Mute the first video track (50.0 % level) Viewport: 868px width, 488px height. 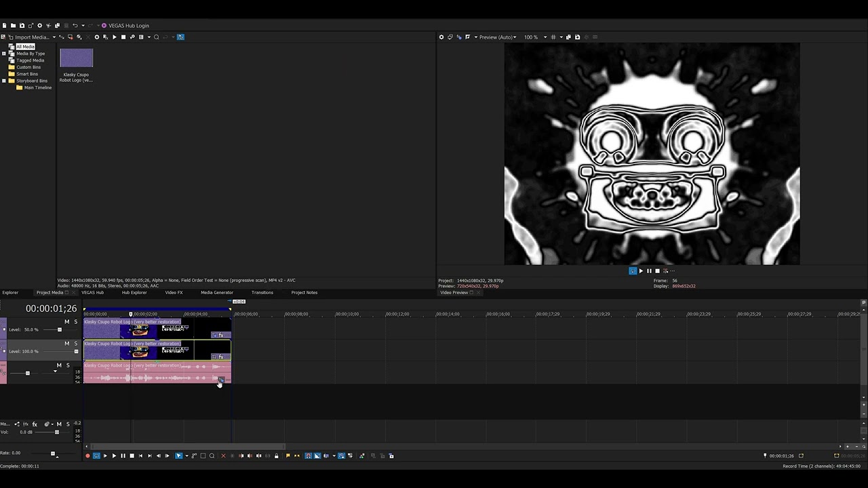pyautogui.click(x=66, y=322)
